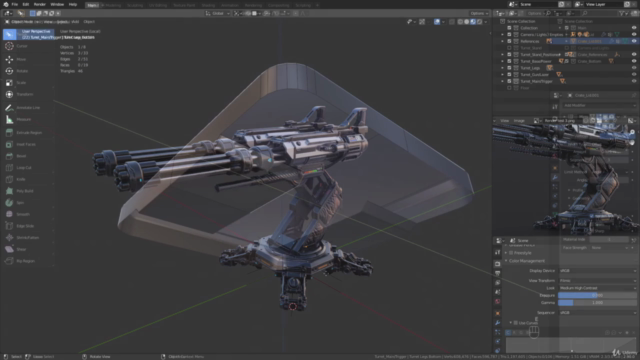Select the Spin tool

(9, 202)
